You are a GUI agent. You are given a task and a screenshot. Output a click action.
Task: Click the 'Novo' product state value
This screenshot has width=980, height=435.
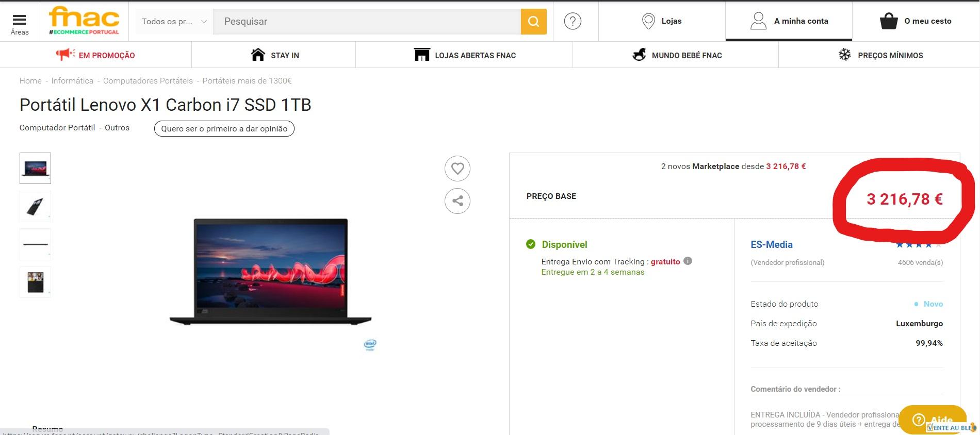tap(933, 304)
